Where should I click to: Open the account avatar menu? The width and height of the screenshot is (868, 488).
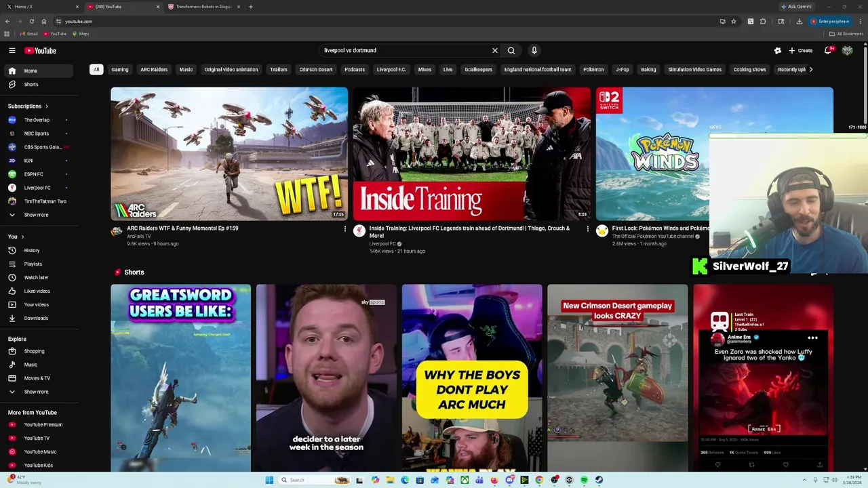pos(847,50)
